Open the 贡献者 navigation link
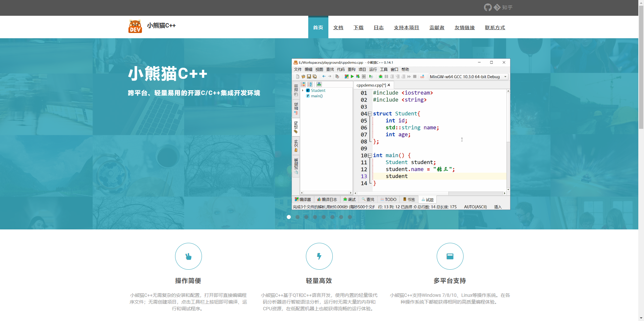Viewport: 644px width, 321px height. coord(437,28)
